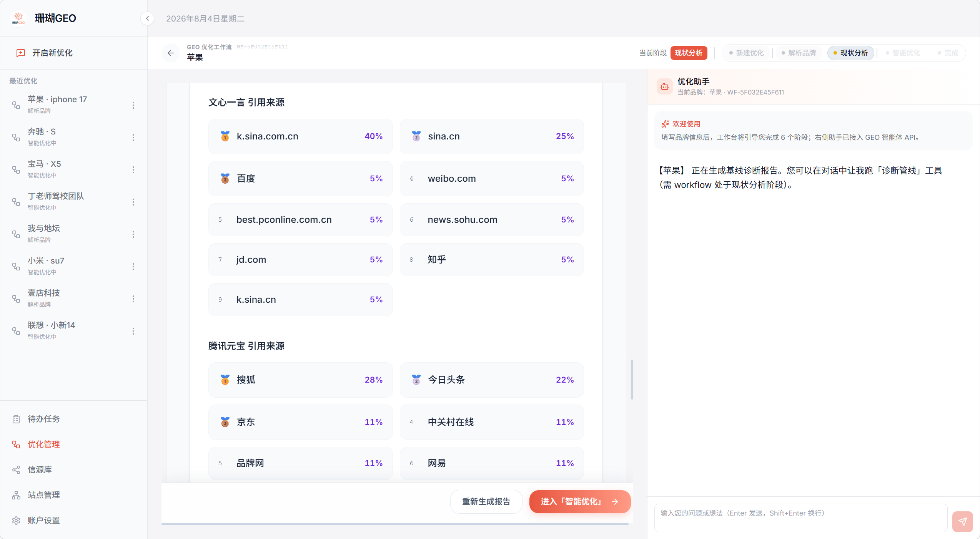This screenshot has height=539, width=980.
Task: Click workflow icon beside 联想 · 小新14
Action: click(16, 331)
